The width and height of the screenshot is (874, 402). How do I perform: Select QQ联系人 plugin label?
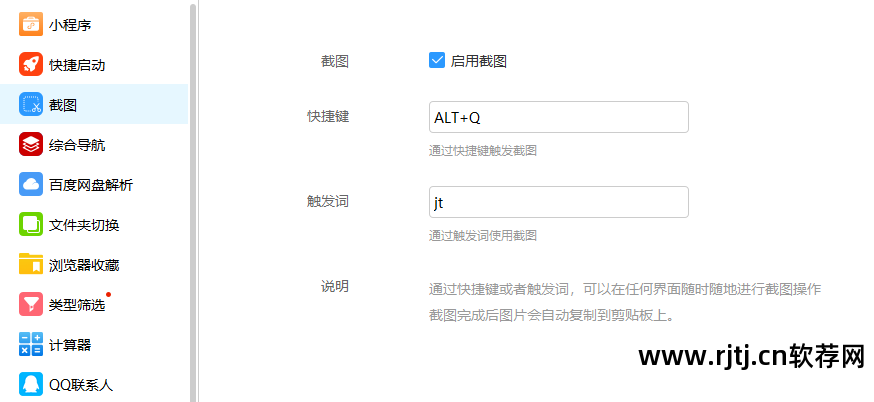tap(81, 385)
